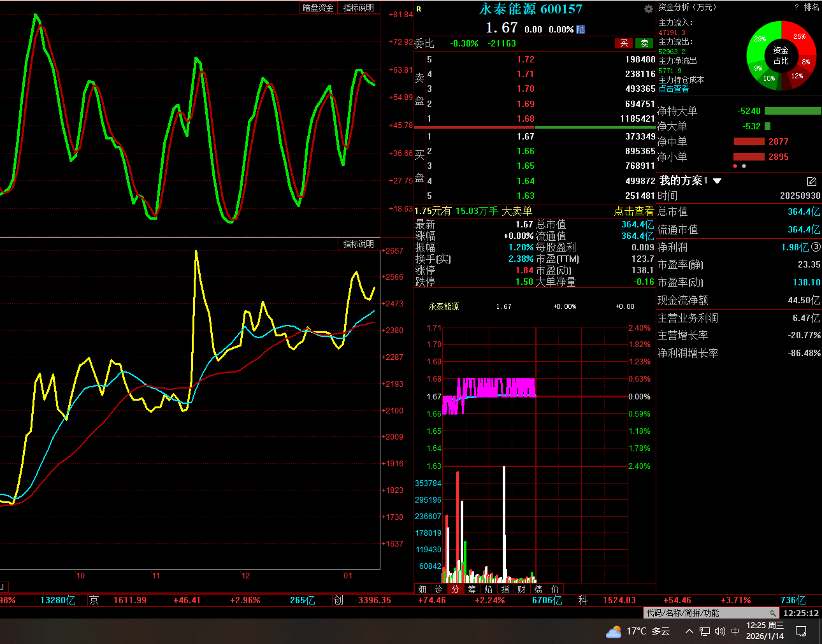822x644 pixels.
Task: Click the 京 index label in status bar
Action: (x=94, y=600)
